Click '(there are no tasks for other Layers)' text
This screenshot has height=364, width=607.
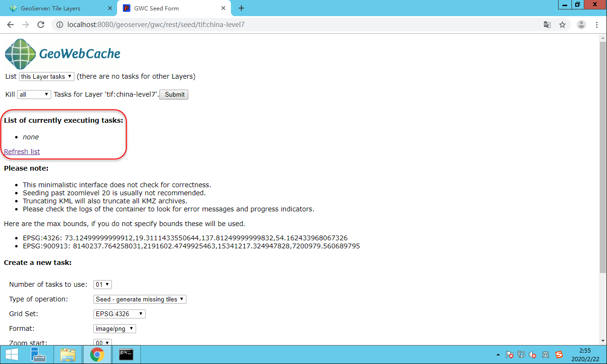tap(136, 76)
